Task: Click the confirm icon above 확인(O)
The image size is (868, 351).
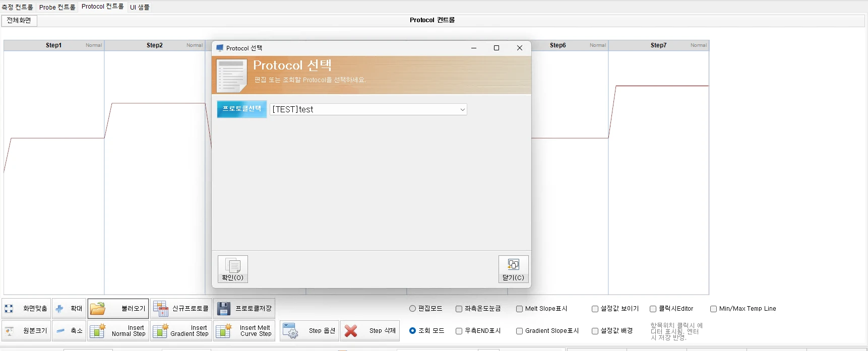Action: [x=233, y=265]
